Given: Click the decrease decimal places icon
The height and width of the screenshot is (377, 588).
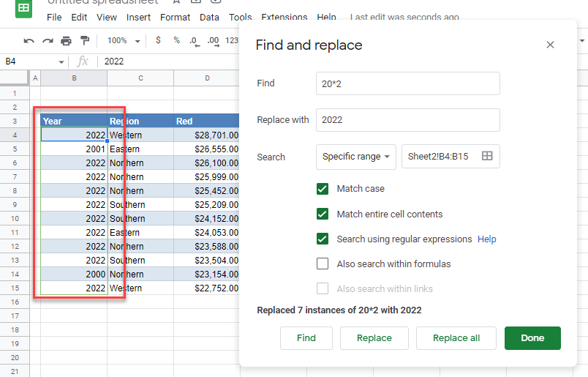Looking at the screenshot, I should (x=195, y=41).
